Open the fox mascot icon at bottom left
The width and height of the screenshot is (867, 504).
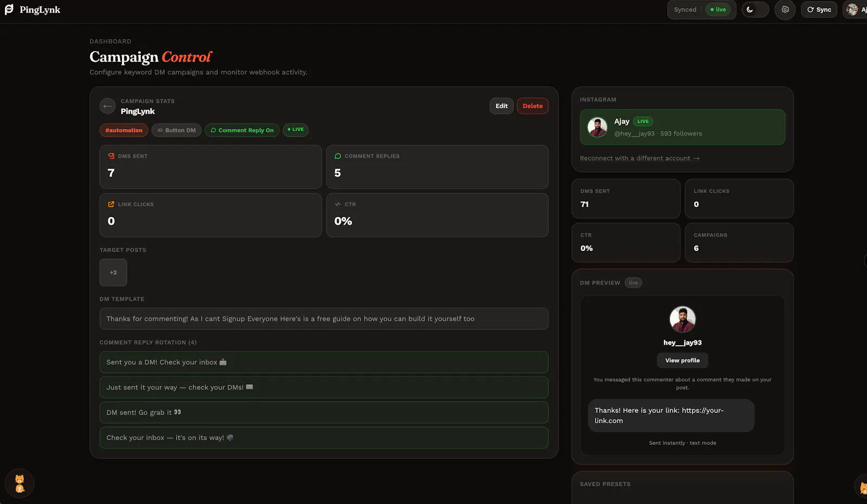click(x=20, y=483)
